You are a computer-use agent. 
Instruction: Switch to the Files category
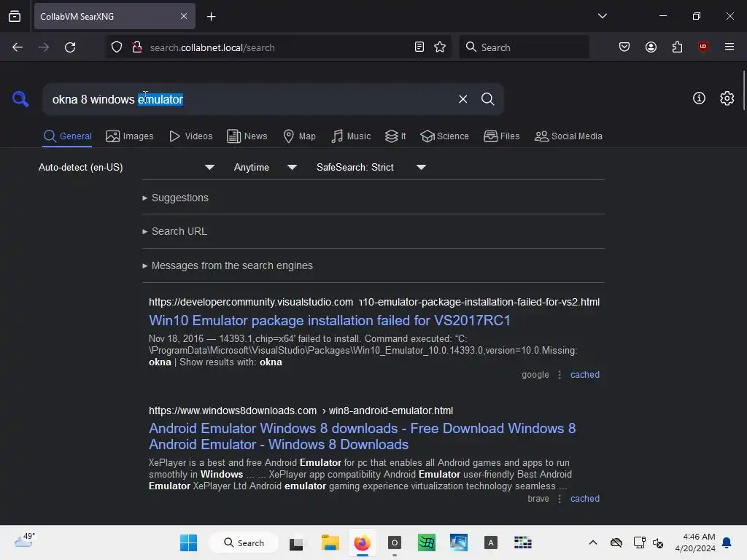(501, 136)
